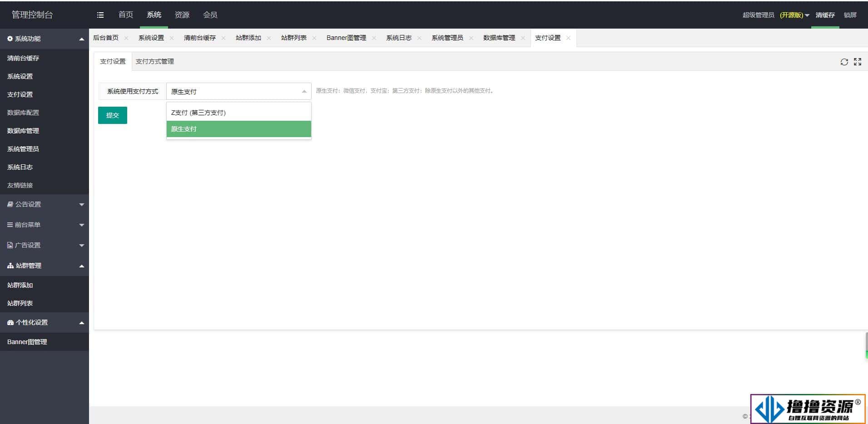
Task: Close the 清前台缓存 tab
Action: [x=223, y=38]
